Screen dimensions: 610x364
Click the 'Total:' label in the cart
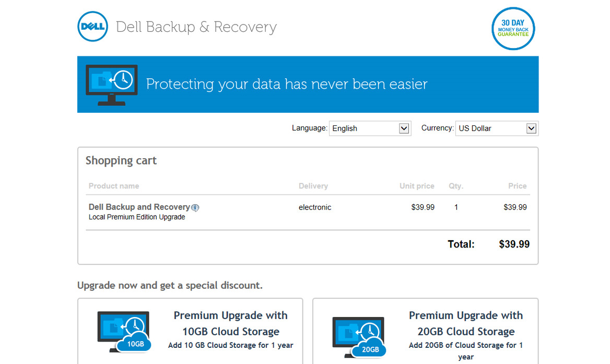461,244
